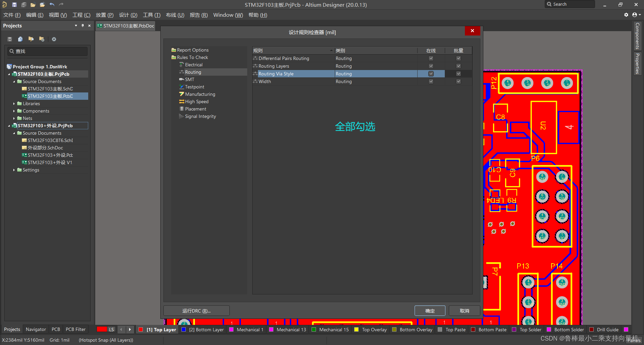Click the Save icon in the title bar
The image size is (644, 345).
coord(14,5)
